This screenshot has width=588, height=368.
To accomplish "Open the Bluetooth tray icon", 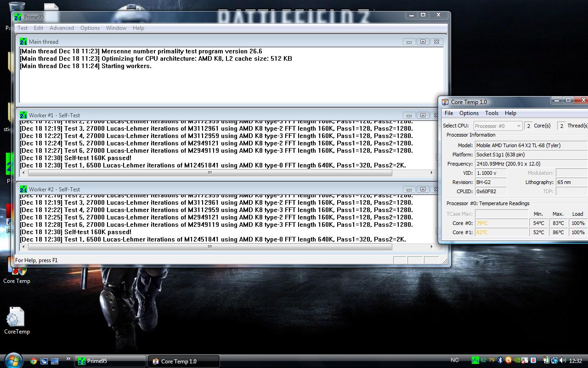I will coord(500,361).
